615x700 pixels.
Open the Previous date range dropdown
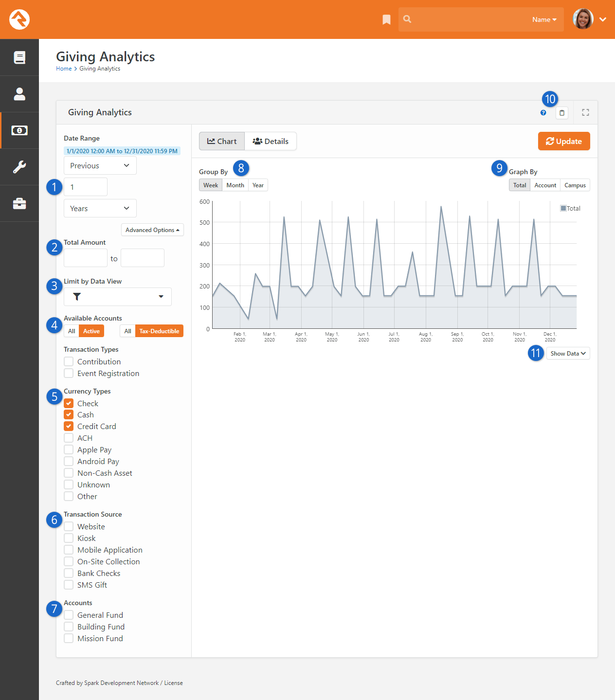[x=100, y=165]
